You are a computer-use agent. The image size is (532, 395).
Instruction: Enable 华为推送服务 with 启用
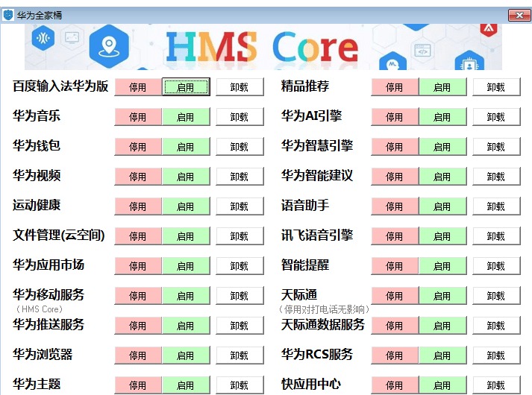(186, 326)
